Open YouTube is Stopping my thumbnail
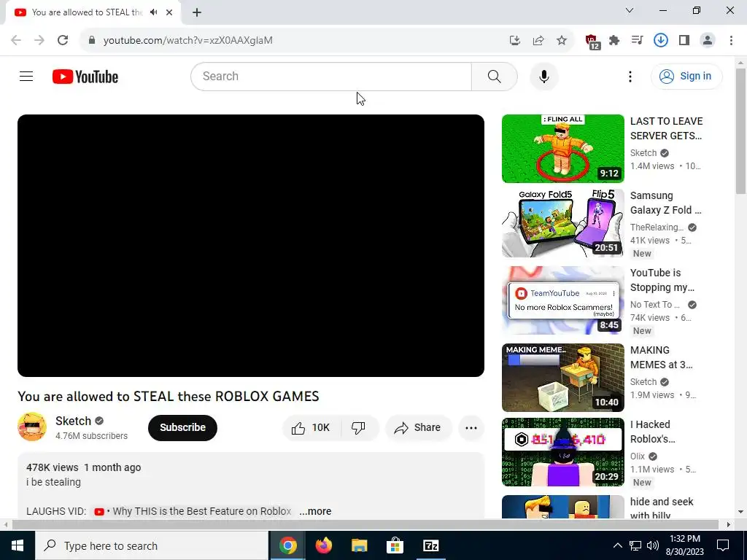Screen dimensions: 747x560 562,300
